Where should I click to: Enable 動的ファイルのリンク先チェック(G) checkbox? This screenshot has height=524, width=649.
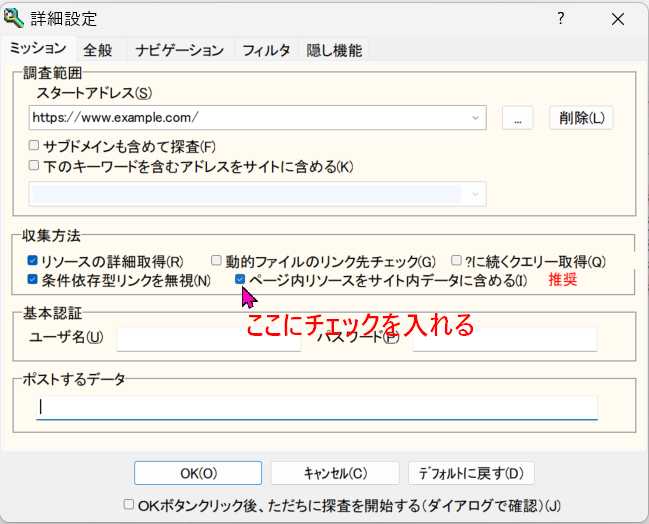[216, 260]
